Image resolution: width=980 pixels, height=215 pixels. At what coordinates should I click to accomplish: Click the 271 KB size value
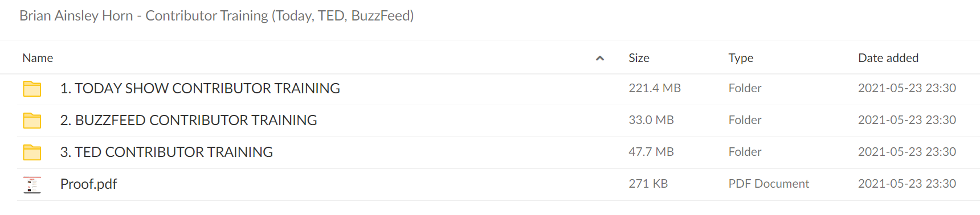pos(648,184)
